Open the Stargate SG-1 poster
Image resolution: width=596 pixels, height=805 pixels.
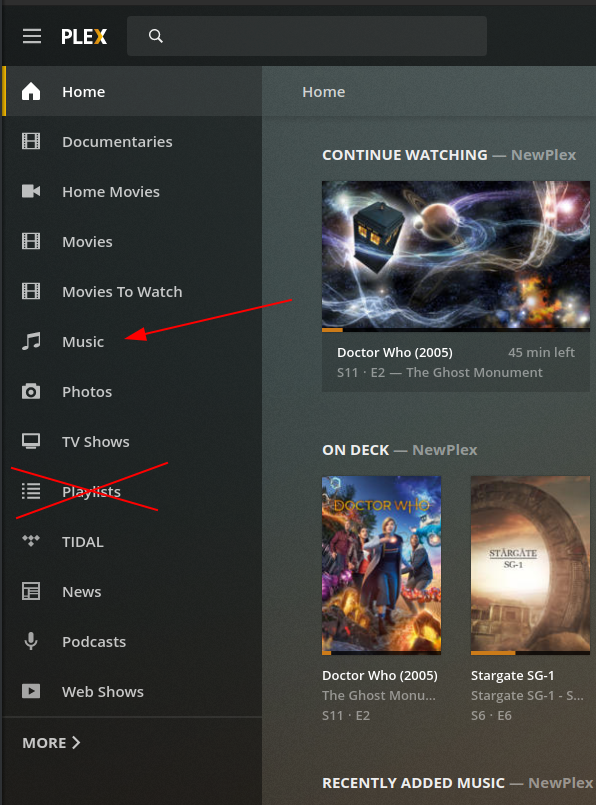click(530, 564)
